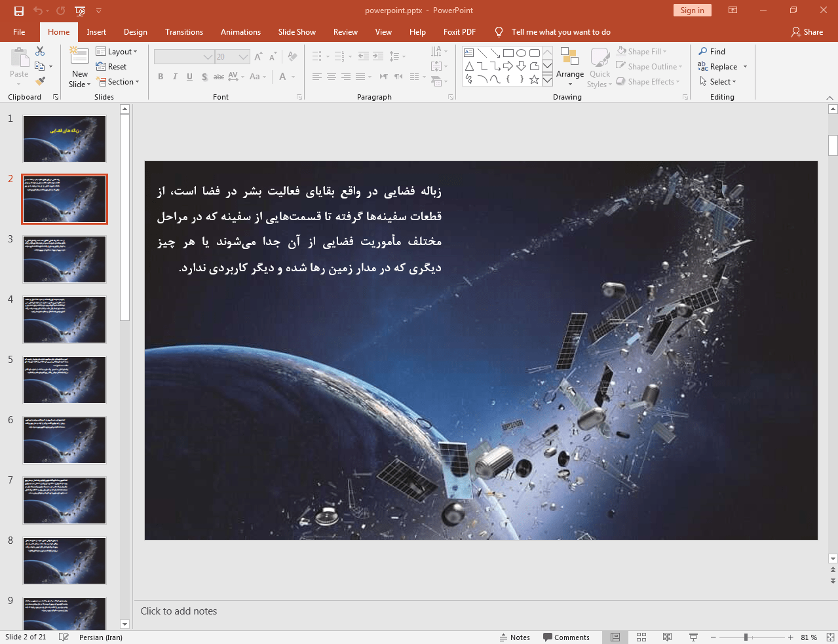Choose the Down Arrow block shape
The image size is (838, 644).
[522, 66]
